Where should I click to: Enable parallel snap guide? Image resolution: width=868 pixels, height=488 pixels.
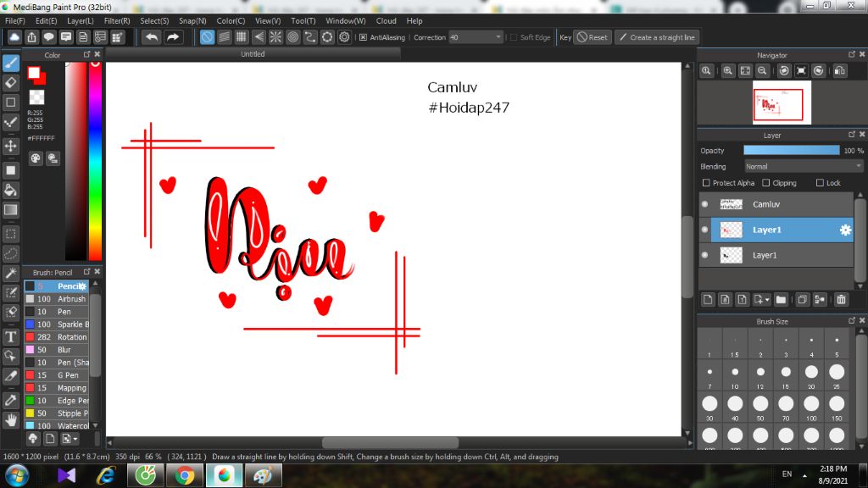[x=224, y=37]
